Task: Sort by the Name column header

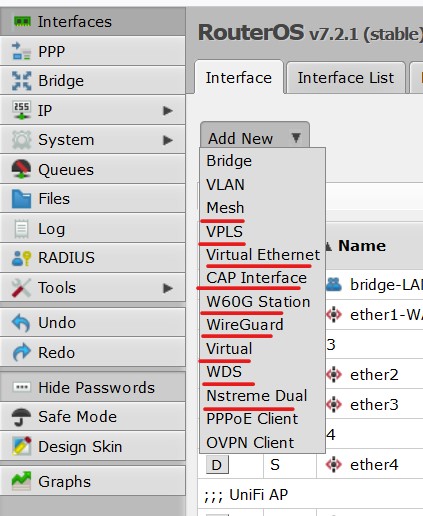Action: coord(362,246)
